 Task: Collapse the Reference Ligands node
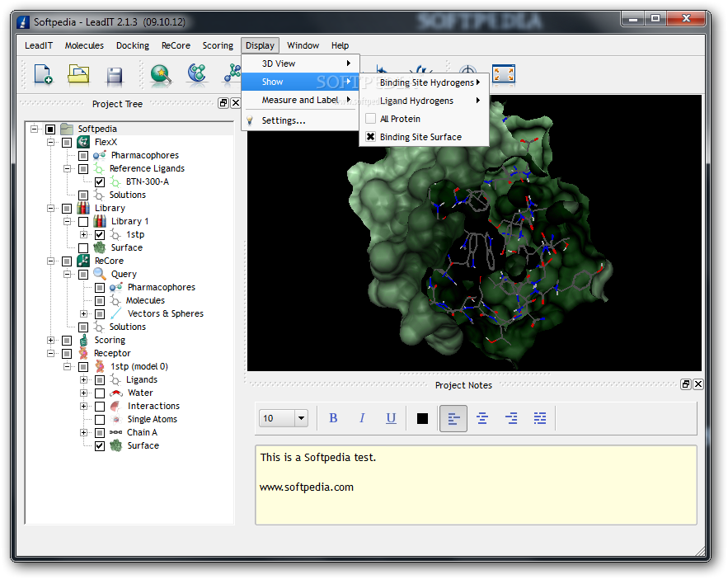[68, 168]
